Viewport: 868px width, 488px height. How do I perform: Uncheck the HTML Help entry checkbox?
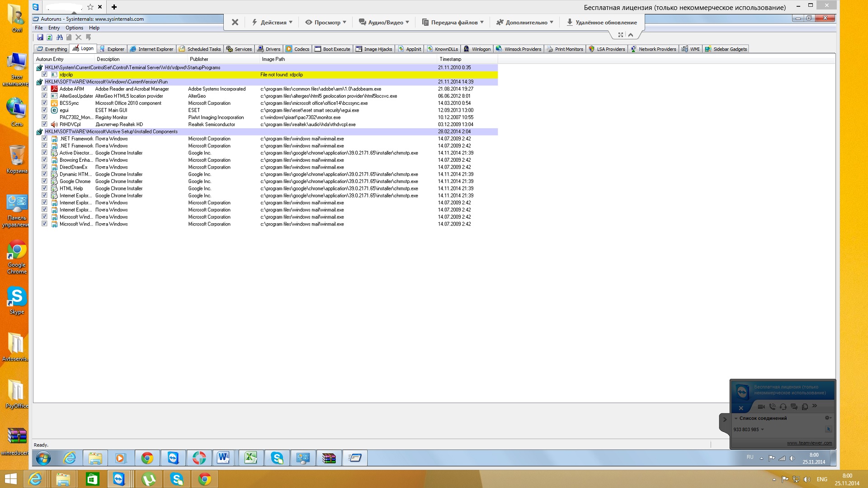click(44, 188)
